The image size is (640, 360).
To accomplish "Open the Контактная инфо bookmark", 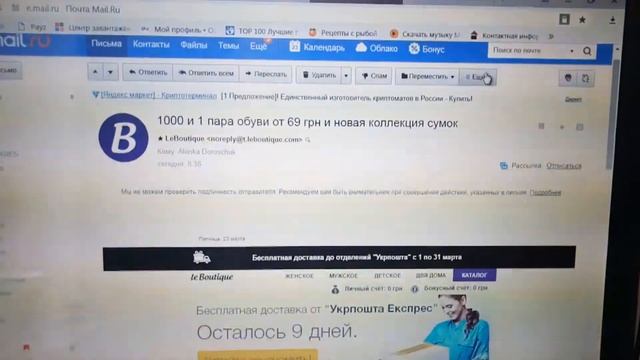I will pos(505,36).
